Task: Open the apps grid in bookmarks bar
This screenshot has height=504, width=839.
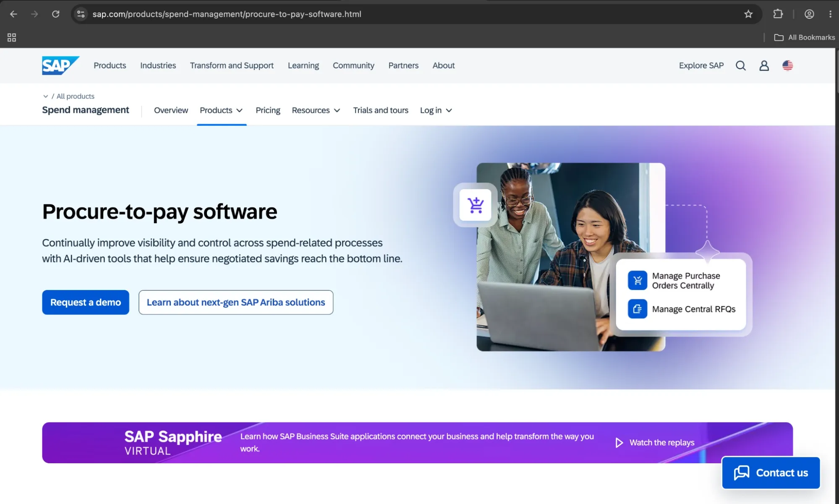Action: point(12,38)
